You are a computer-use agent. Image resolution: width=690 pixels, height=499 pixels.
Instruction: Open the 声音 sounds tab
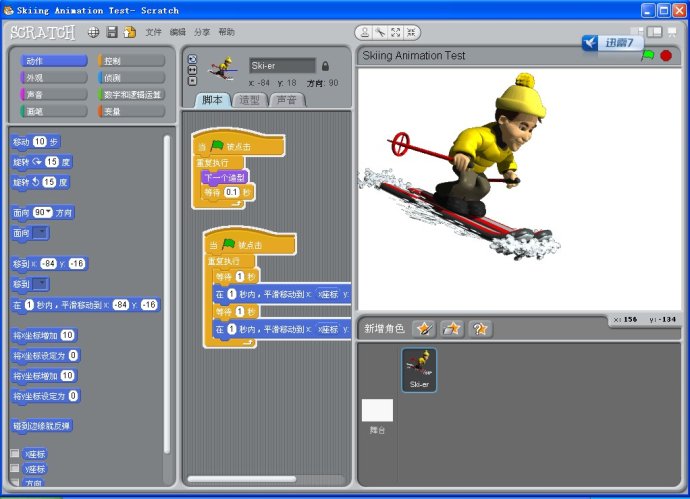click(286, 100)
